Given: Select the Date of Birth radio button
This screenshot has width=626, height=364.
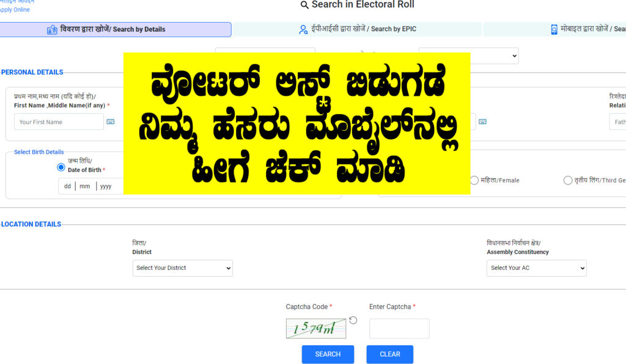Looking at the screenshot, I should click(61, 167).
